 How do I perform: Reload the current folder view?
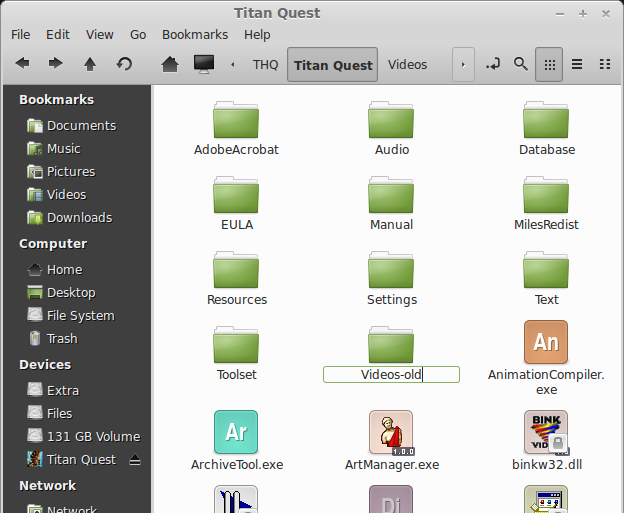(x=124, y=64)
